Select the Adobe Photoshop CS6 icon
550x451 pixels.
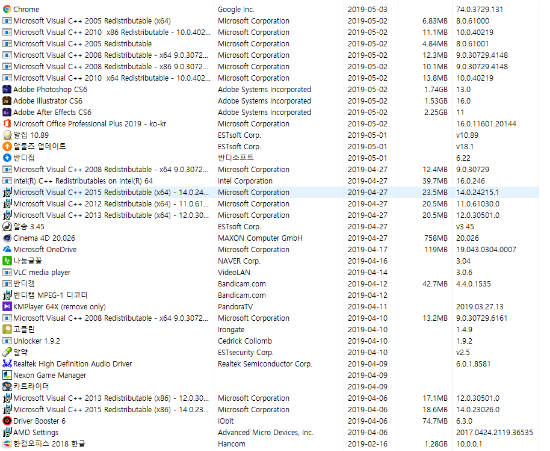pos(7,89)
